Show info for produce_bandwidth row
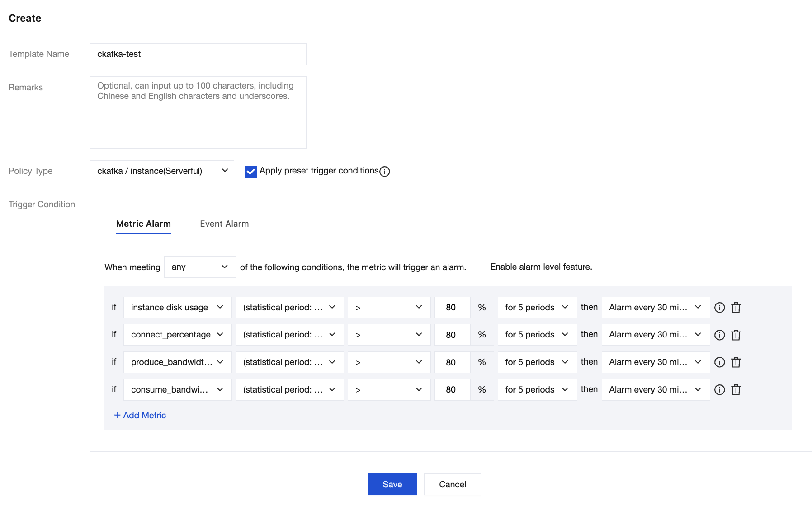 719,362
